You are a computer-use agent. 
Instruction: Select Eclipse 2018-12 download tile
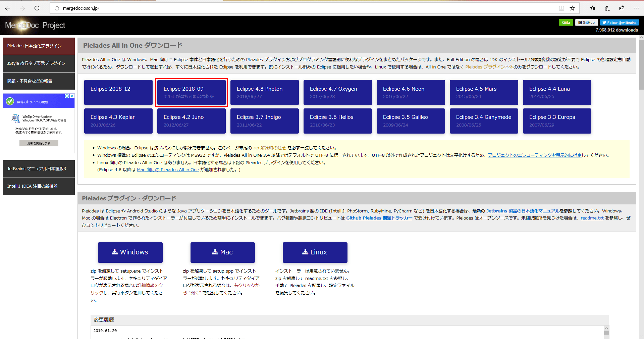pyautogui.click(x=118, y=92)
